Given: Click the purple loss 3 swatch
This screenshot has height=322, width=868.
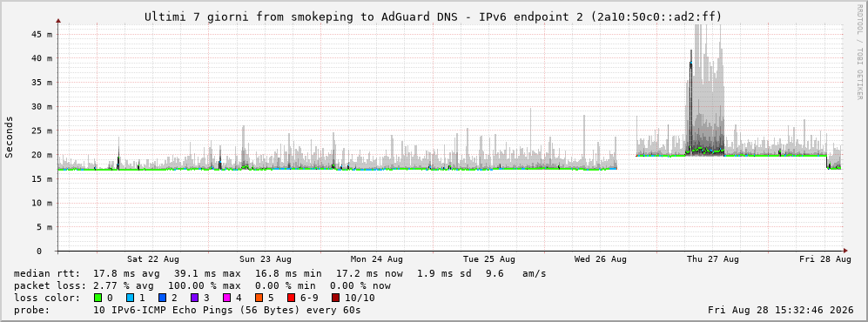Looking at the screenshot, I should click(x=194, y=298).
